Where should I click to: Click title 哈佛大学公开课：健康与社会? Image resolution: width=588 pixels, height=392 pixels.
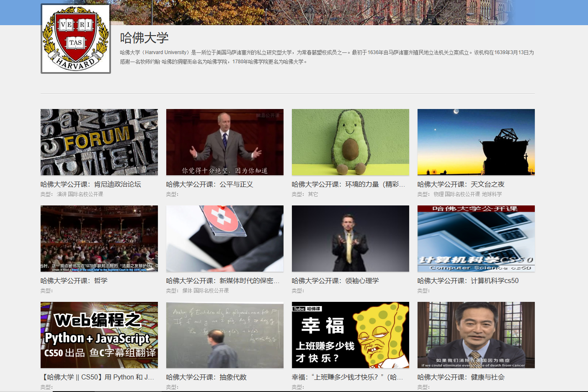[461, 377]
